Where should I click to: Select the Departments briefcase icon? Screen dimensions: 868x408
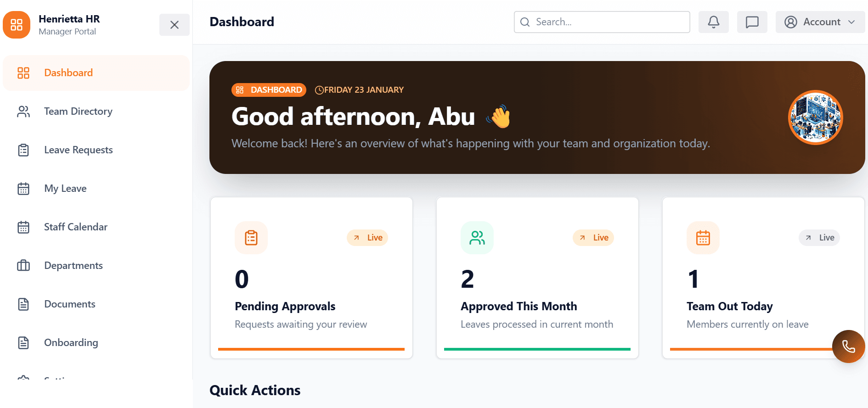pos(23,265)
